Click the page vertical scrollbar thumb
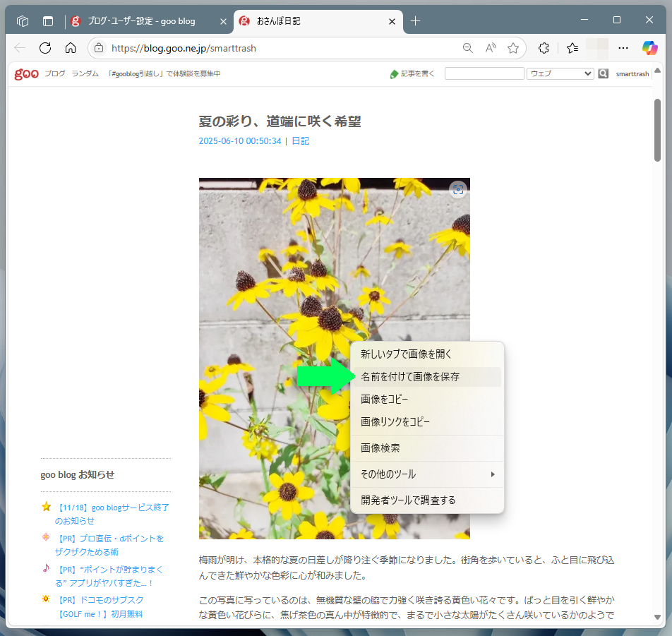672x636 pixels. (x=657, y=131)
